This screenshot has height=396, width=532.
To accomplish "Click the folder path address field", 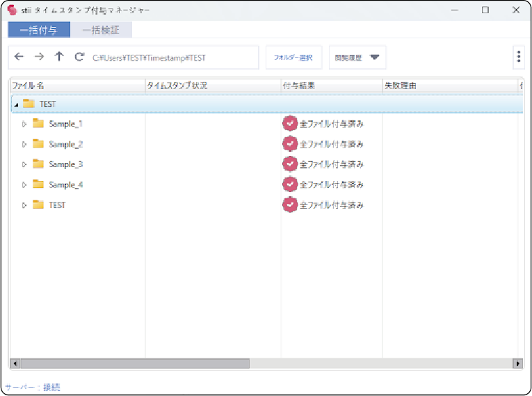I will click(174, 58).
